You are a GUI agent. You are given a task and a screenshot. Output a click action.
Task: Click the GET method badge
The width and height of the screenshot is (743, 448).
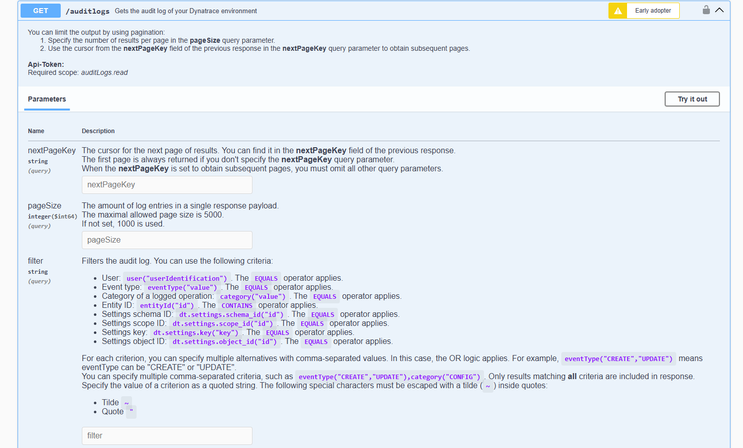pos(40,11)
